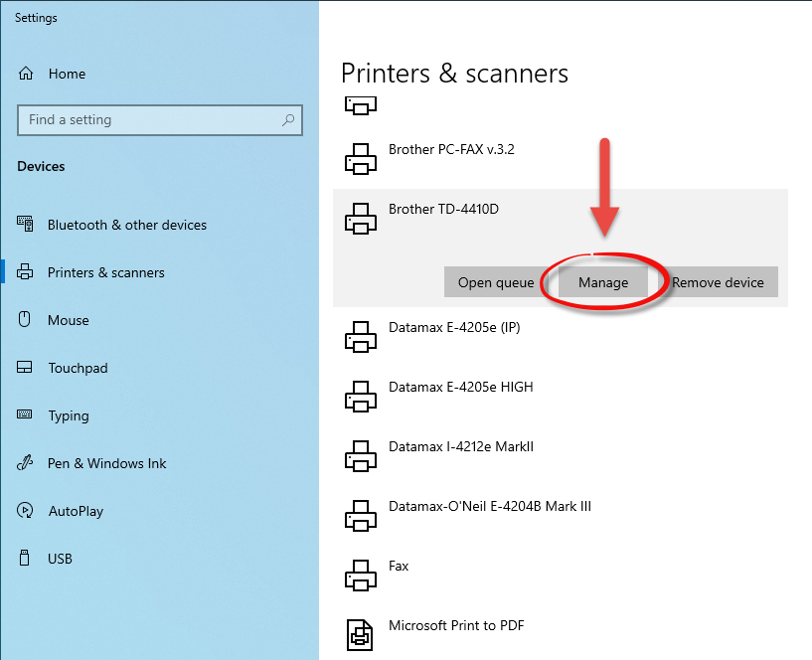Click the Touchpad settings icon
This screenshot has width=812, height=660.
pyautogui.click(x=27, y=368)
